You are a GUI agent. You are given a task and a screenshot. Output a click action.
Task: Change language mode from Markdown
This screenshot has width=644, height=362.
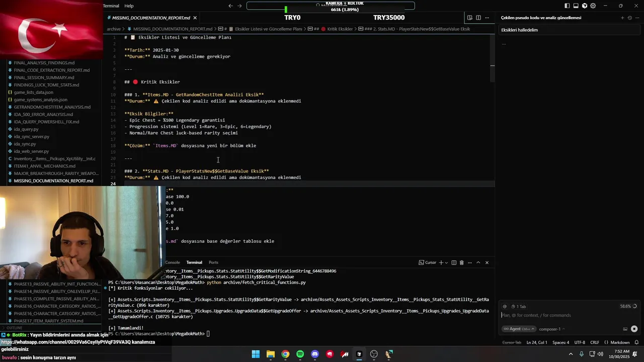(x=620, y=342)
